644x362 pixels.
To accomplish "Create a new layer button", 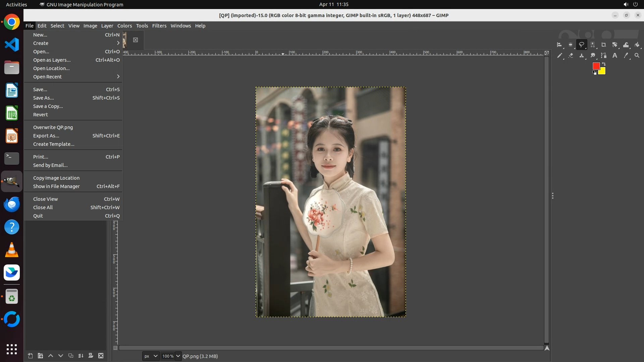I will [x=30, y=356].
